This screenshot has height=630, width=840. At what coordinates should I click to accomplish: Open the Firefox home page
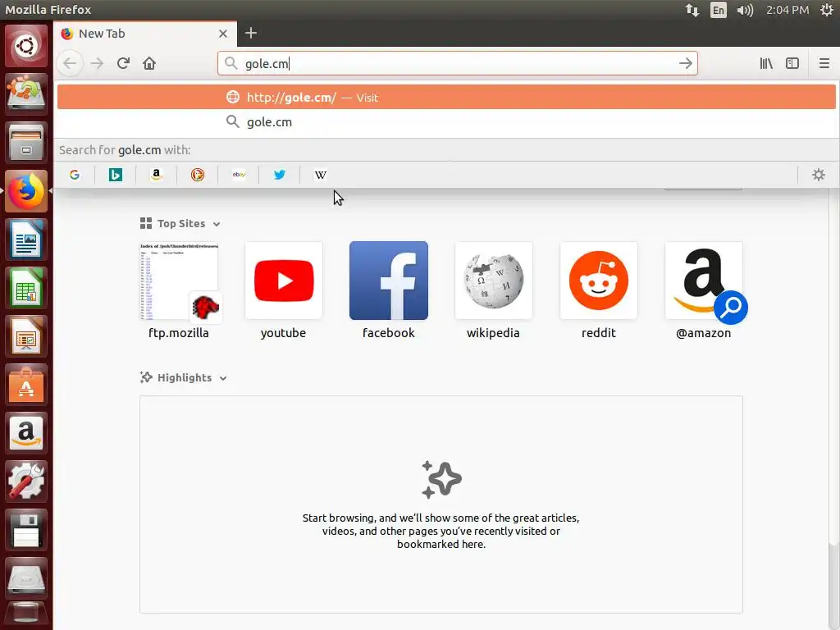click(149, 63)
